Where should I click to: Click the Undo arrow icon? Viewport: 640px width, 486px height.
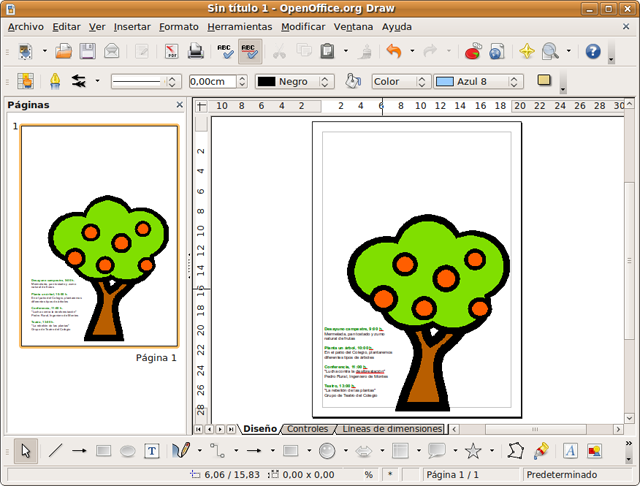point(393,51)
